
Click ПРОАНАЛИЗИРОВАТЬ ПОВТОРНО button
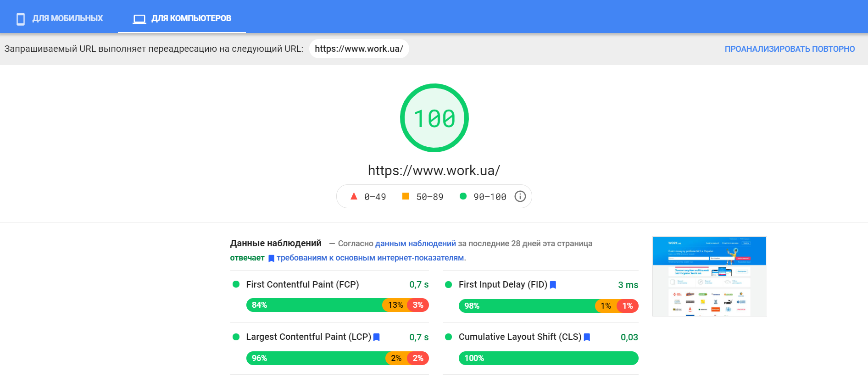tap(790, 49)
